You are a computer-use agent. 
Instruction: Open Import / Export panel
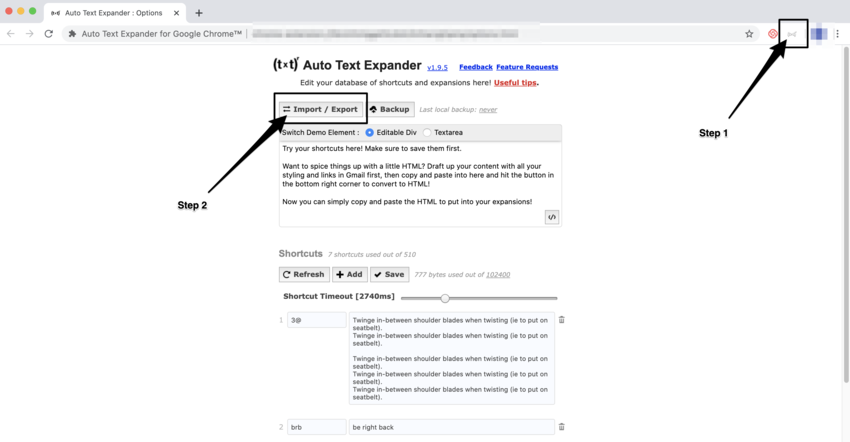point(320,109)
